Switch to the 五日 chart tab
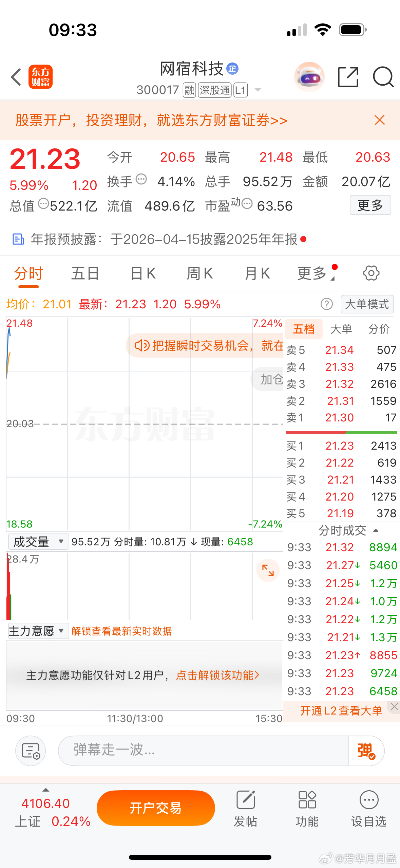This screenshot has width=400, height=868. point(85,273)
